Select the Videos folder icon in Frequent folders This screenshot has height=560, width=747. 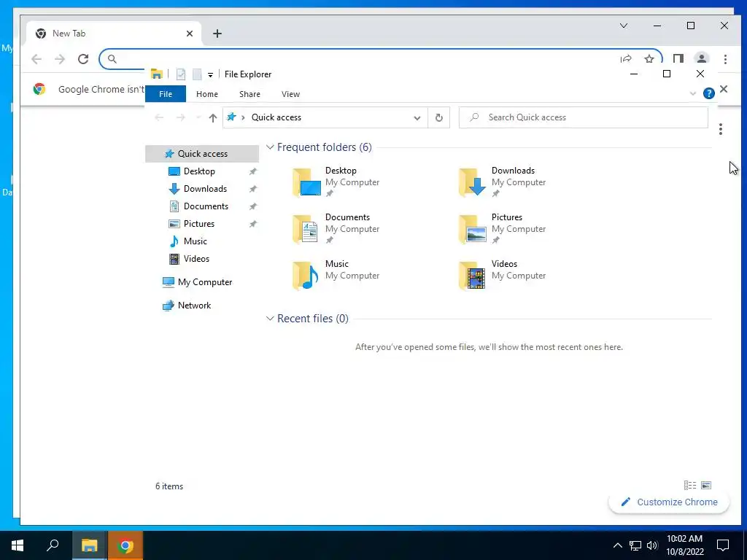pos(473,275)
